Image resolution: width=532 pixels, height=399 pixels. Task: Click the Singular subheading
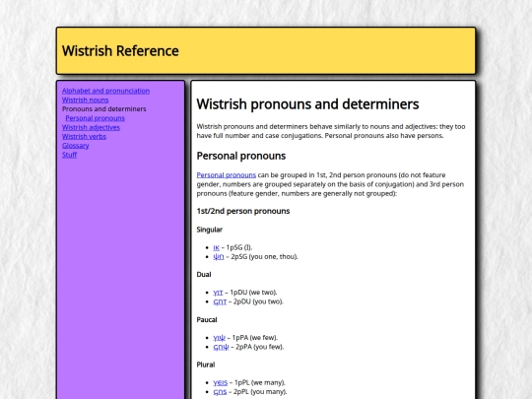(x=210, y=230)
